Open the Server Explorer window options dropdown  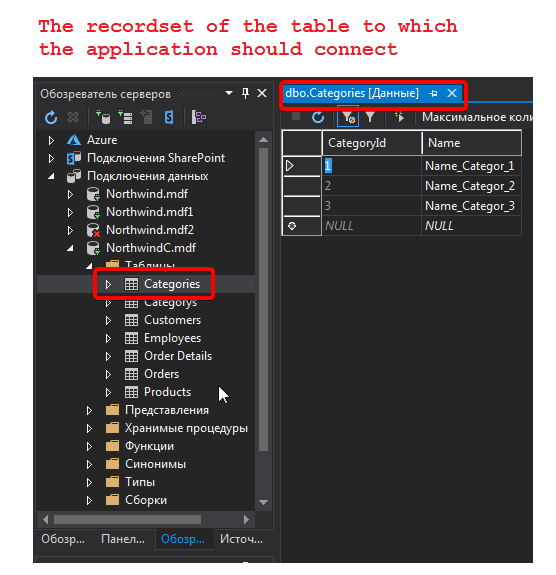pos(229,93)
